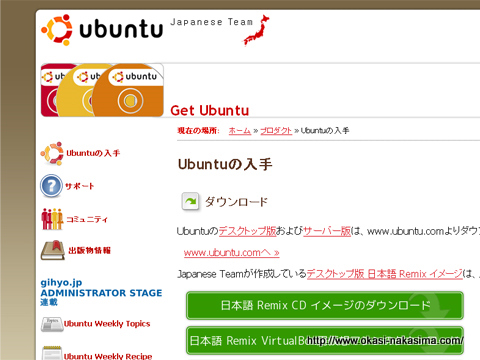The width and height of the screenshot is (480, 360).
Task: Click the Ubuntuの入手 page heading
Action: (225, 164)
